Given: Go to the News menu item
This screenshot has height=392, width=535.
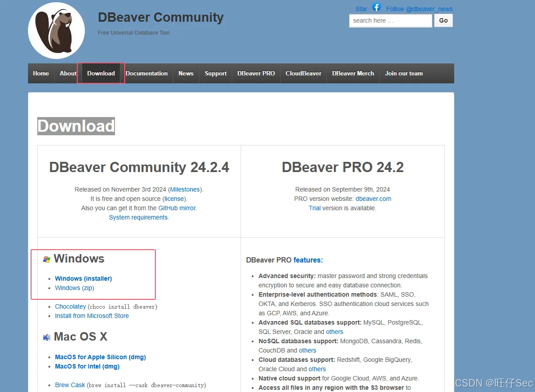Looking at the screenshot, I should click(186, 73).
